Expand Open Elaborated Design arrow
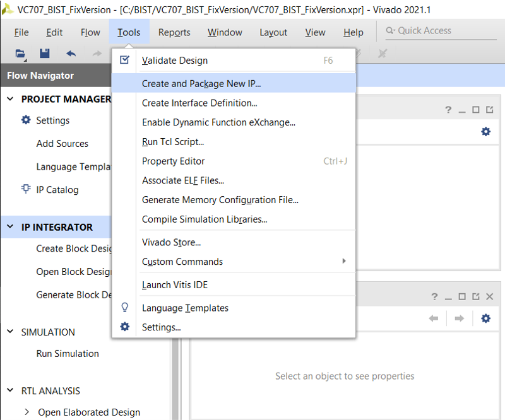 click(x=27, y=412)
